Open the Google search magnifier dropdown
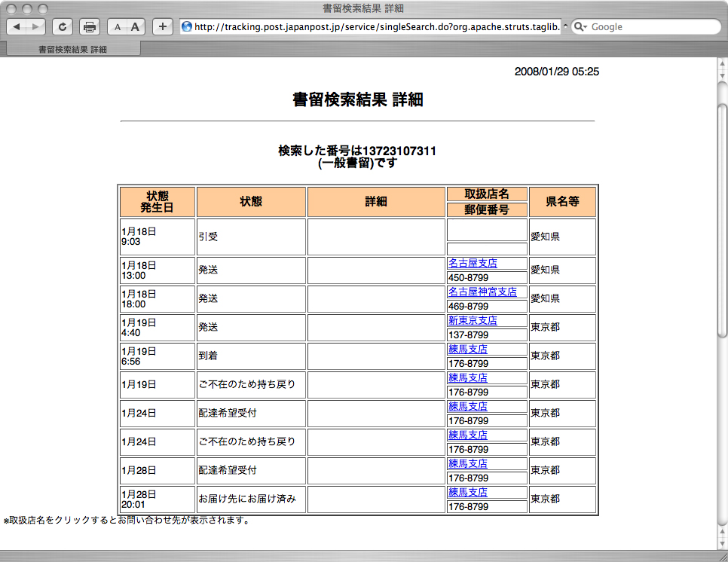The image size is (728, 562). pyautogui.click(x=580, y=27)
